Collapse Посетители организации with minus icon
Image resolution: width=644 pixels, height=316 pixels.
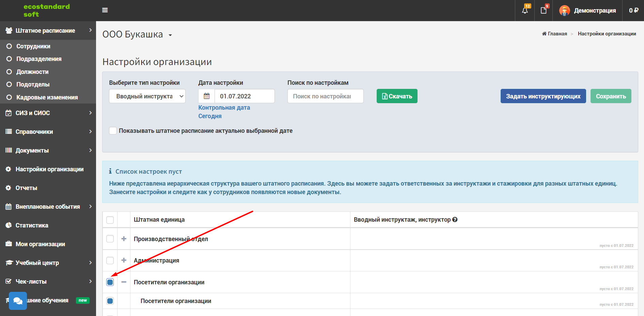(x=124, y=282)
